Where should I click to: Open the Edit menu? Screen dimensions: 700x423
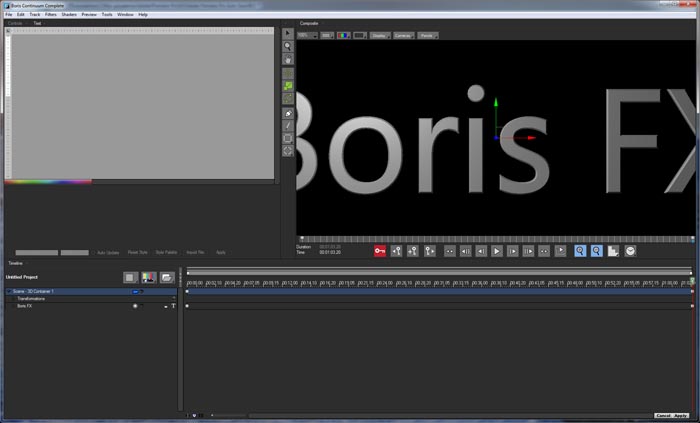click(21, 15)
